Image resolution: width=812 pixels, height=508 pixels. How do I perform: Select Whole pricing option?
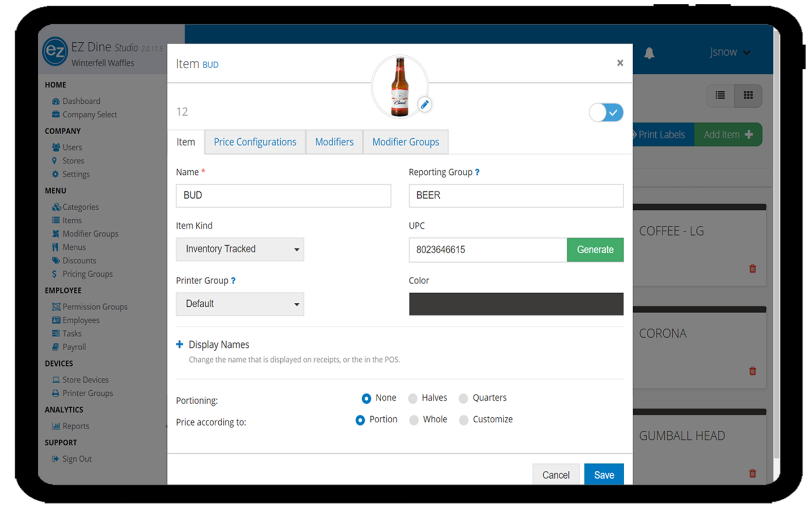(414, 420)
